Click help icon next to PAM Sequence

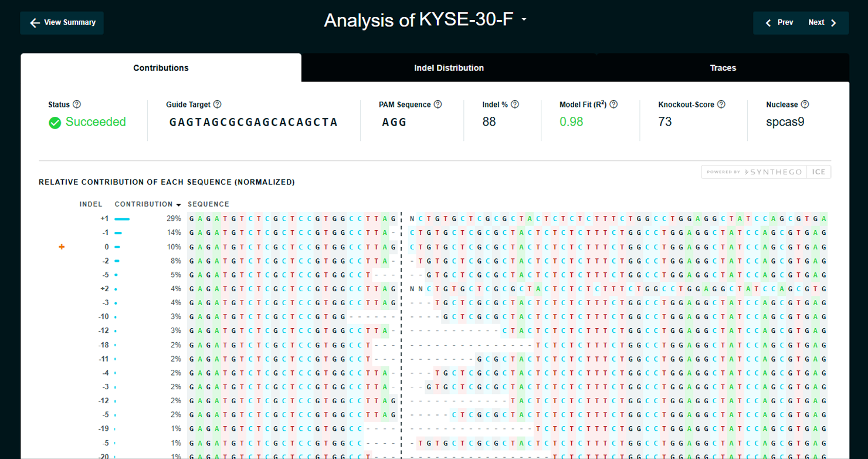point(438,104)
